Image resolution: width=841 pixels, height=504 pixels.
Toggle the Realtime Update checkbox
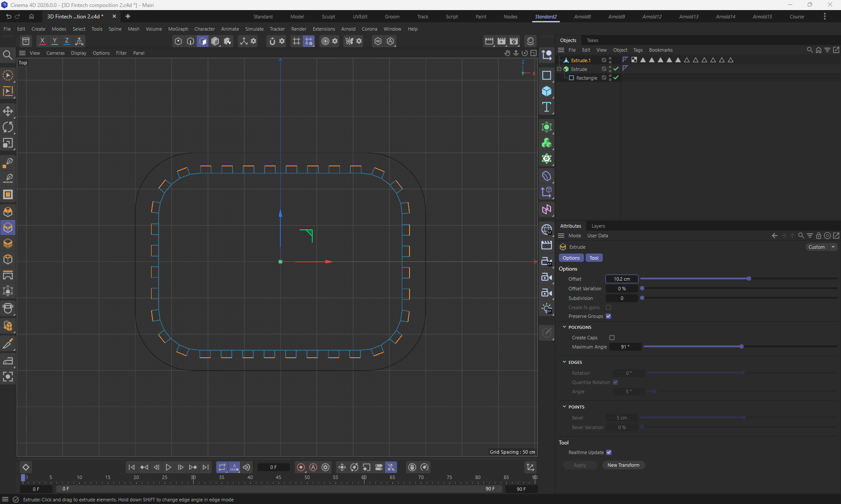pyautogui.click(x=609, y=452)
